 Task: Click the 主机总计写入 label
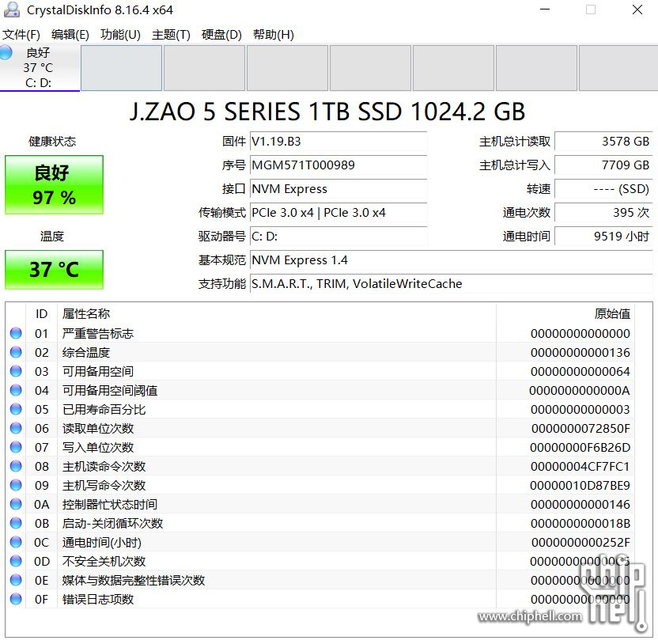pos(515,165)
